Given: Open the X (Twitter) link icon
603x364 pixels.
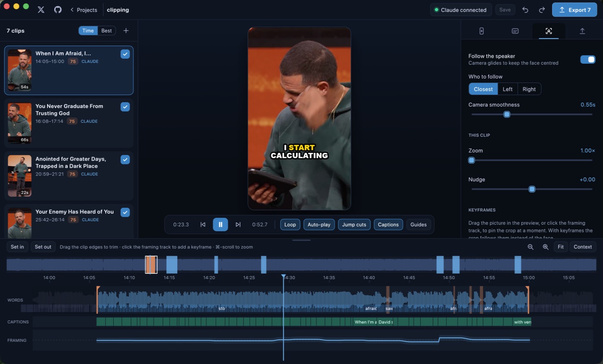Looking at the screenshot, I should (41, 9).
